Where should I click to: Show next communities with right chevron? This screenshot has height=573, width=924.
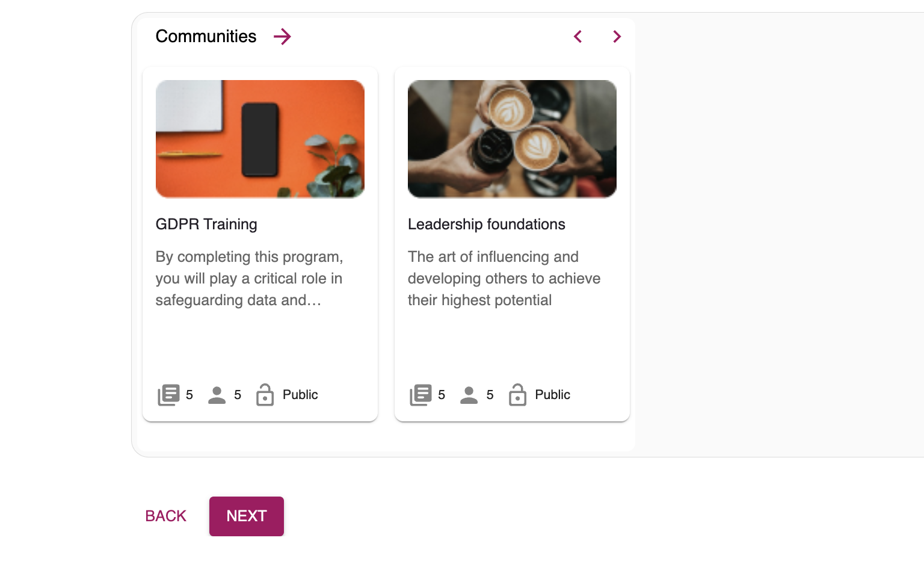tap(617, 37)
